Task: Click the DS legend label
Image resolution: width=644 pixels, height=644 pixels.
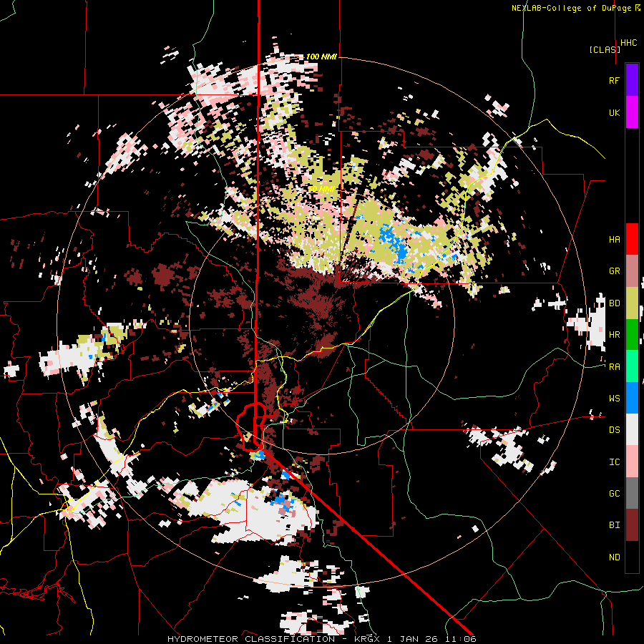Action: coord(614,430)
